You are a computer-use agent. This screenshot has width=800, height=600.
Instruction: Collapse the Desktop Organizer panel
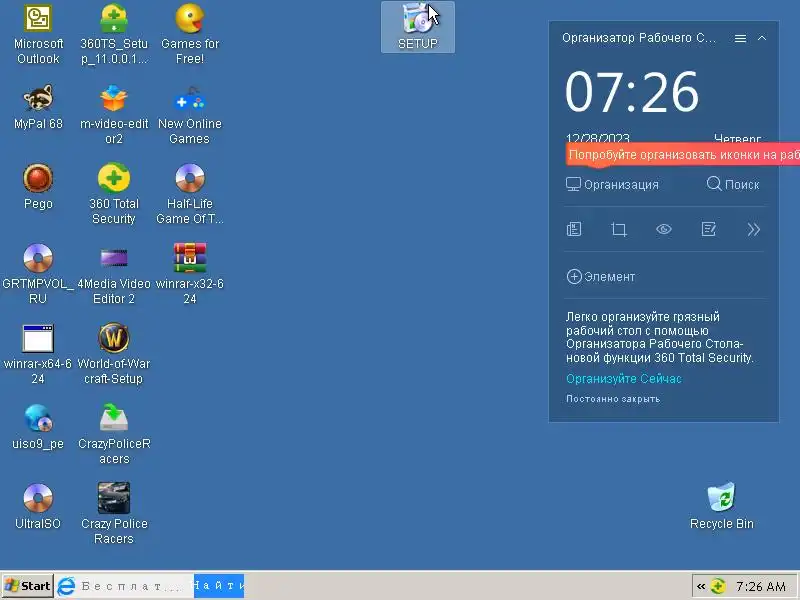tap(762, 38)
